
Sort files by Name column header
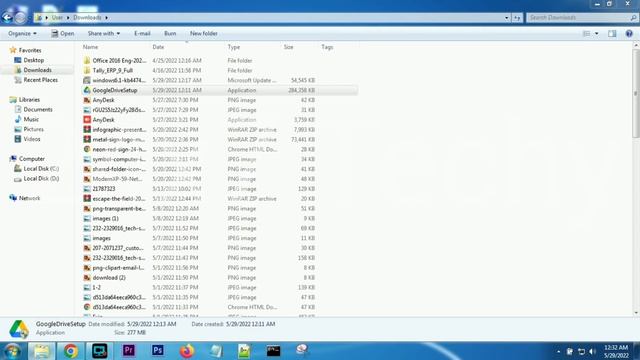[91, 47]
